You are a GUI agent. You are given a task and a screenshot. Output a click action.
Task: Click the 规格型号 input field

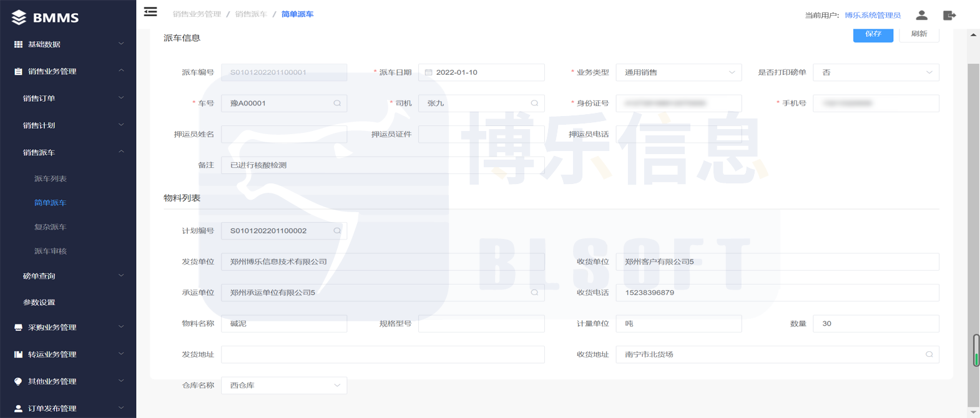pos(481,324)
